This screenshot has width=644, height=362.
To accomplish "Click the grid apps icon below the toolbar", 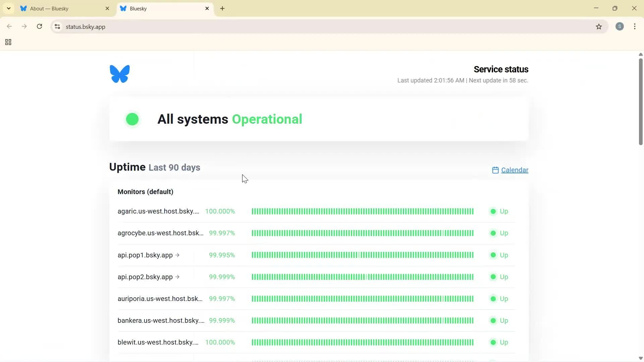I will pyautogui.click(x=8, y=42).
